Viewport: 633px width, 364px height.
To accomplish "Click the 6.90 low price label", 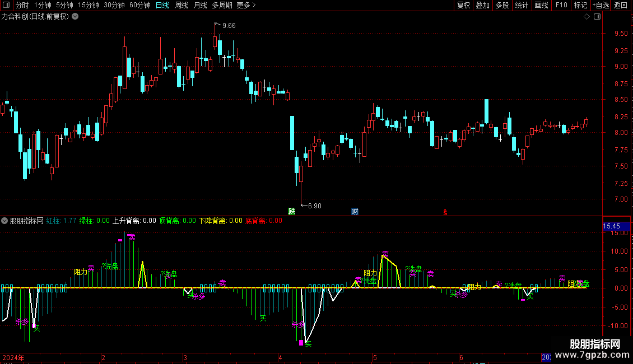I will 314,206.
